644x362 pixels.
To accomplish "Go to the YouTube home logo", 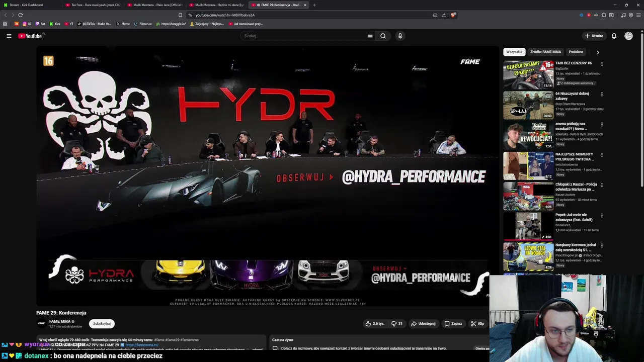I will click(31, 36).
